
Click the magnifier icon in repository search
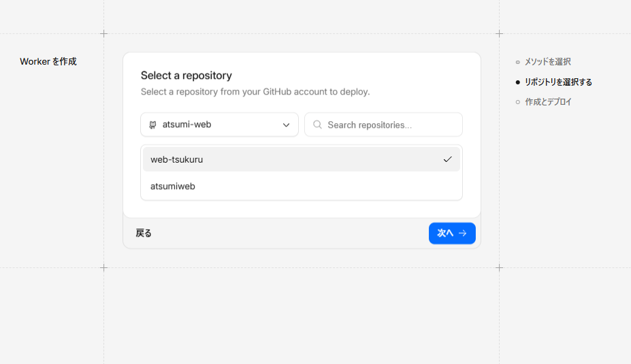(x=317, y=125)
